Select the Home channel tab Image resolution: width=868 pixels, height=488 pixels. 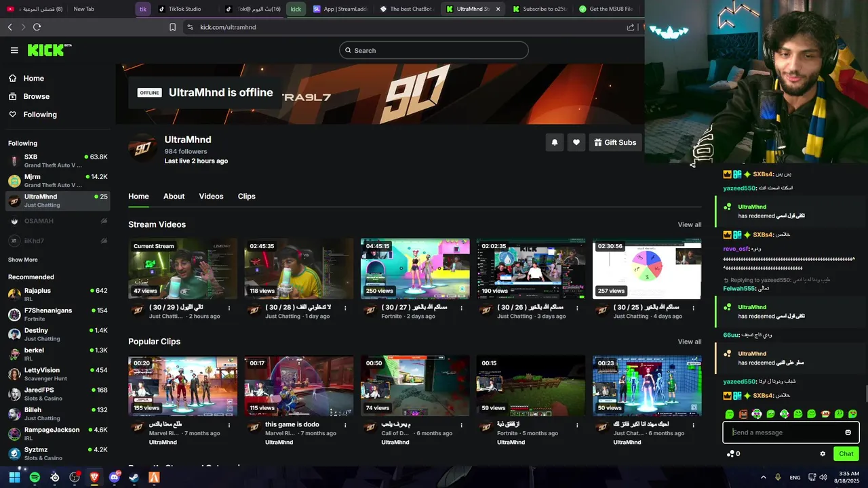tap(138, 197)
